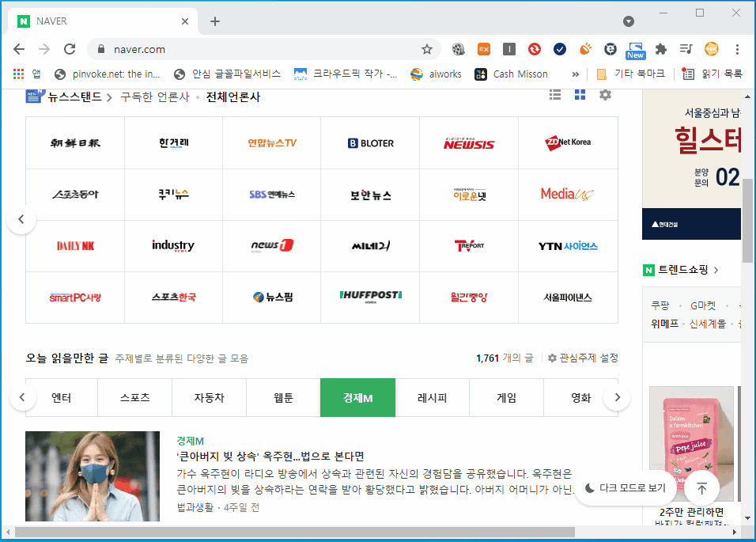This screenshot has width=756, height=542.
Task: Open the HuffPost press logo
Action: point(370,297)
